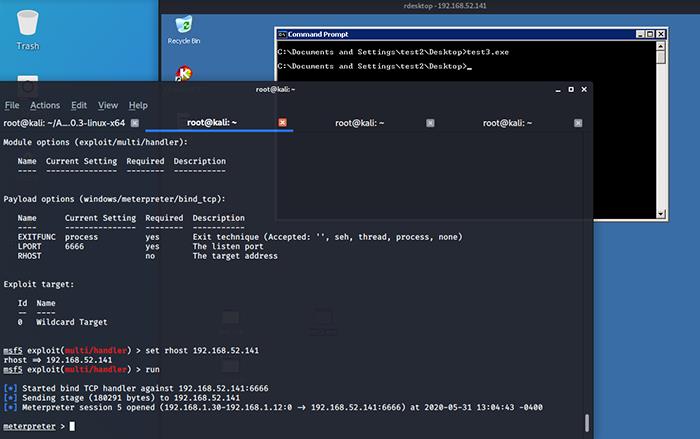This screenshot has height=439, width=700.
Task: Click the EXITFUNC setting process
Action: 81,237
